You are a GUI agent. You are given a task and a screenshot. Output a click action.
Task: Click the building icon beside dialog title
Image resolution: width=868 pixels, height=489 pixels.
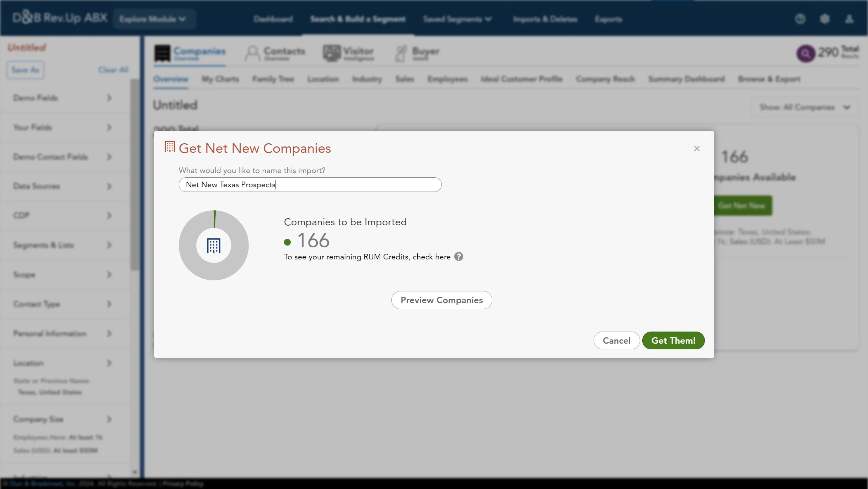point(170,147)
